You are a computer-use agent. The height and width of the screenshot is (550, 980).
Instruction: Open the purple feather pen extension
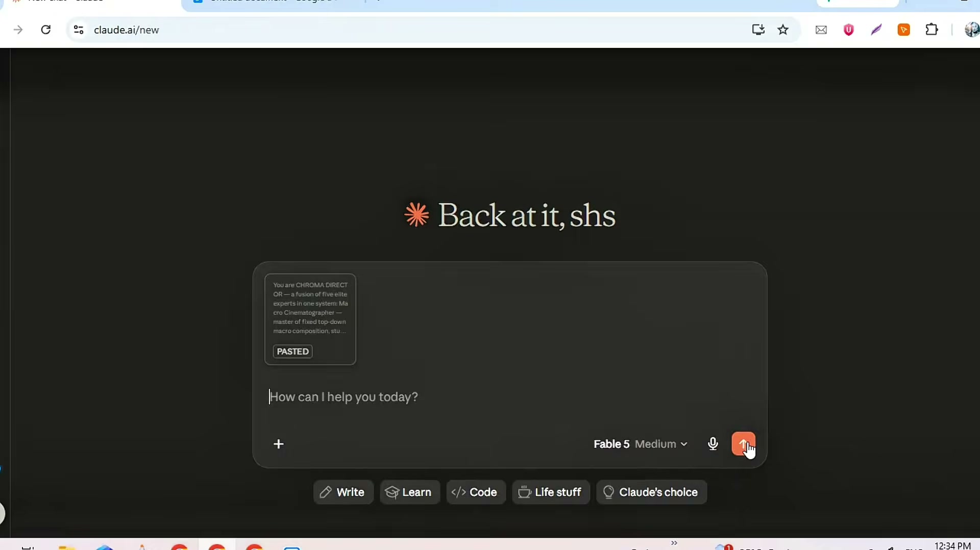(876, 30)
